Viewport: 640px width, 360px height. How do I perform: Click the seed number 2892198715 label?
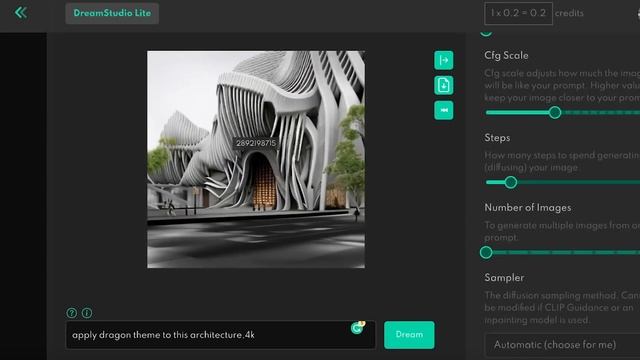256,143
